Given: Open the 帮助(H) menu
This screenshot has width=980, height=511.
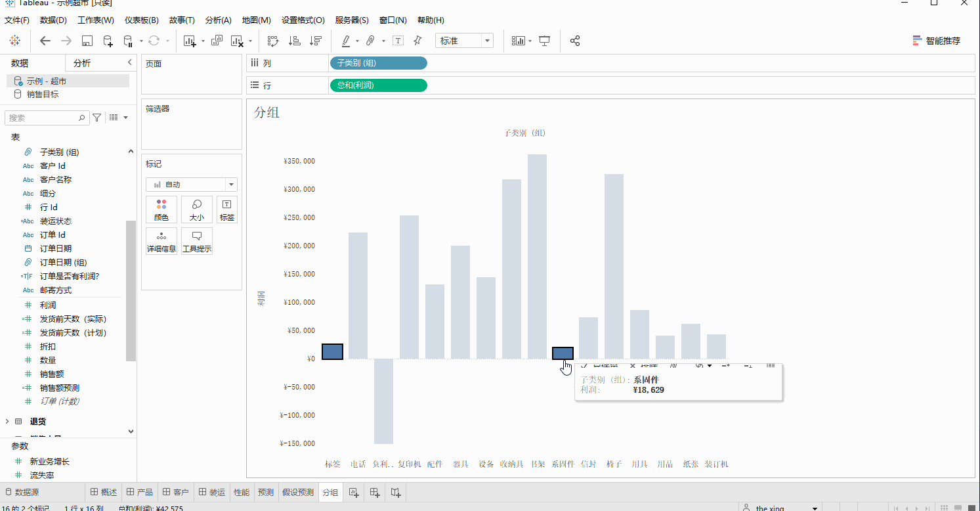Looking at the screenshot, I should [431, 20].
